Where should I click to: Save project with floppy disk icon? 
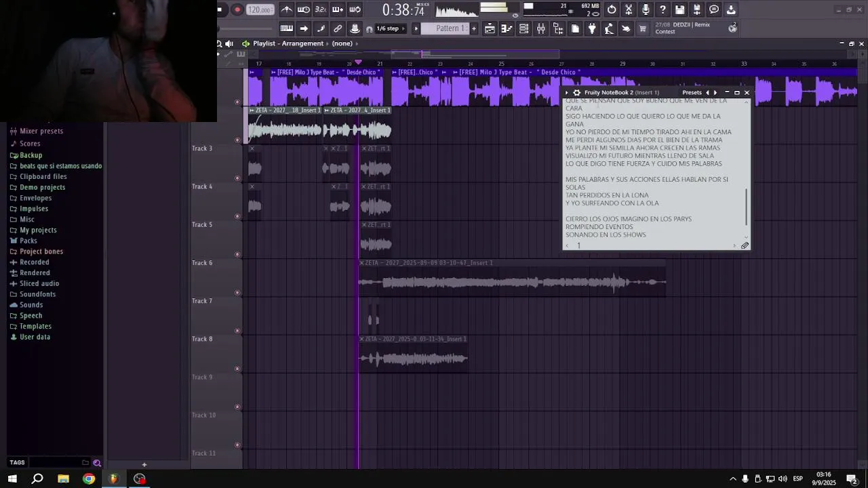(680, 9)
